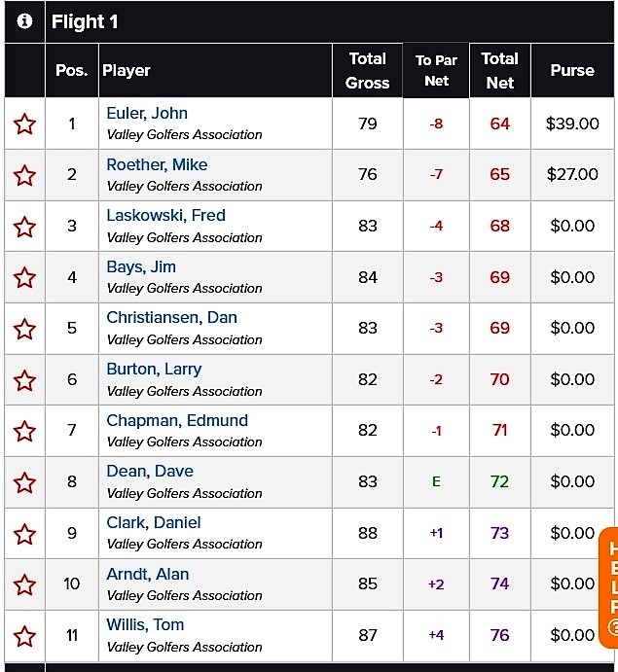The image size is (618, 672).
Task: View Willis, Tom scorecard link
Action: 145,624
